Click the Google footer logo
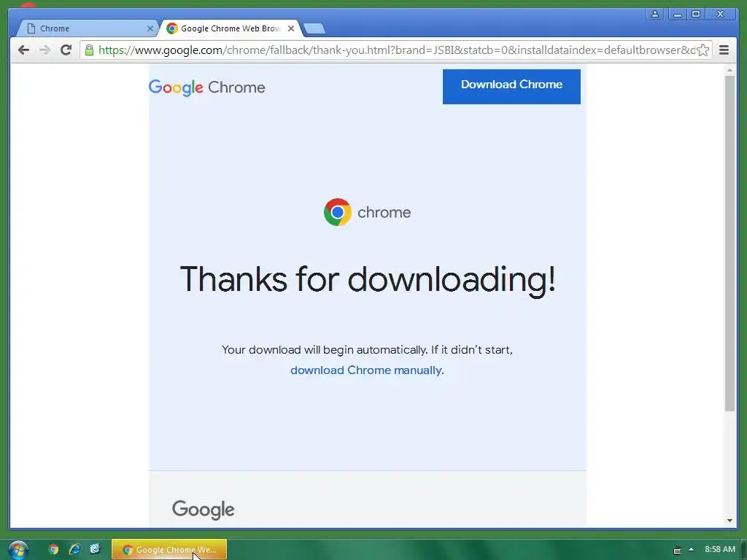 [204, 510]
